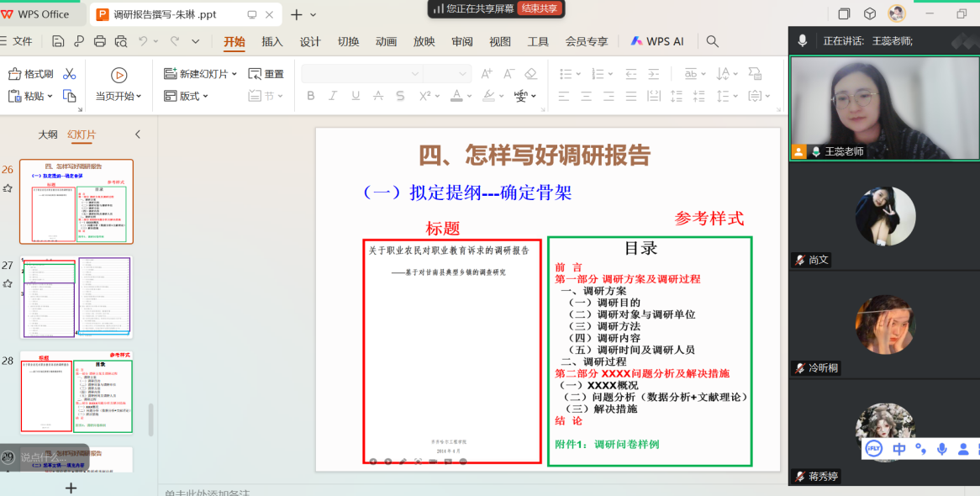This screenshot has height=496, width=980.
Task: Toggle Italic formatting
Action: click(x=334, y=96)
